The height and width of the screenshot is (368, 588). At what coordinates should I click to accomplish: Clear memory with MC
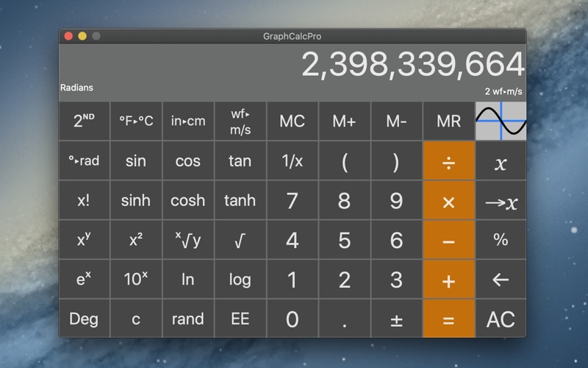(292, 121)
